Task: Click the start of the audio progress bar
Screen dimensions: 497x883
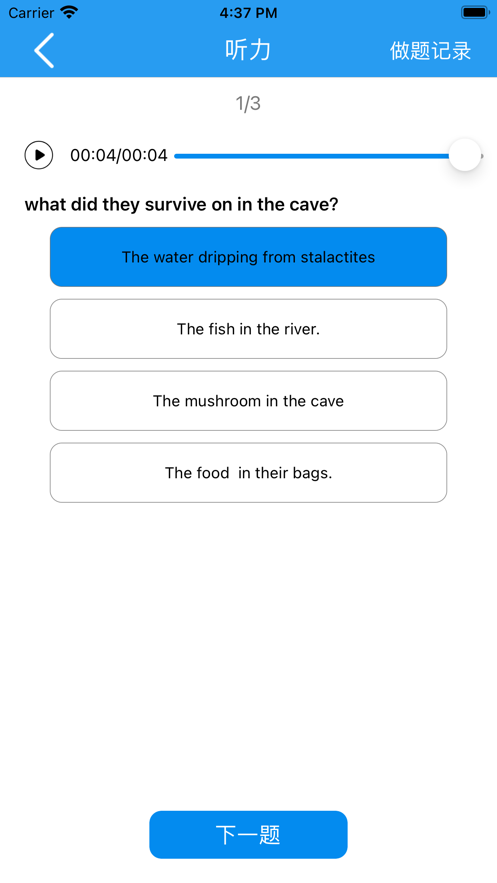Action: click(x=177, y=156)
